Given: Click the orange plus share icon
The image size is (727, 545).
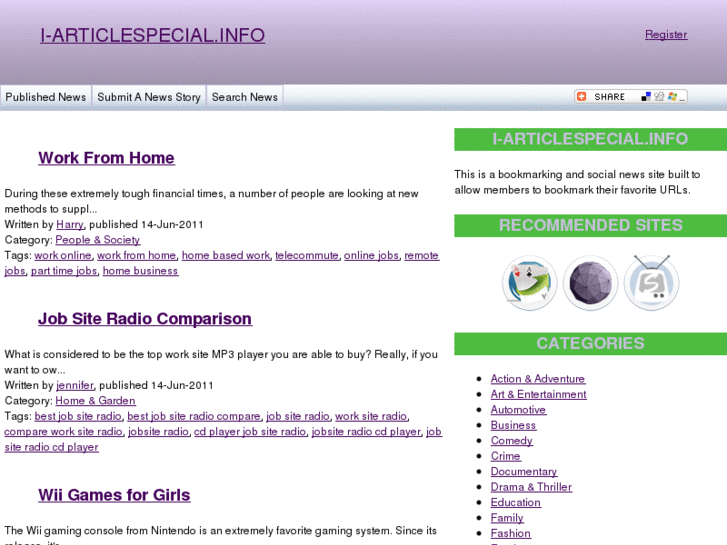Looking at the screenshot, I should point(581,96).
